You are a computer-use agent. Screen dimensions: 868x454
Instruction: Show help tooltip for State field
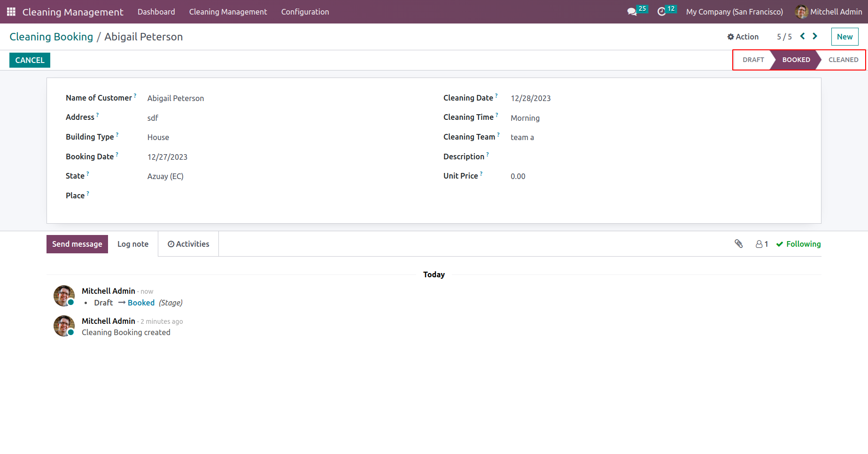pyautogui.click(x=88, y=173)
